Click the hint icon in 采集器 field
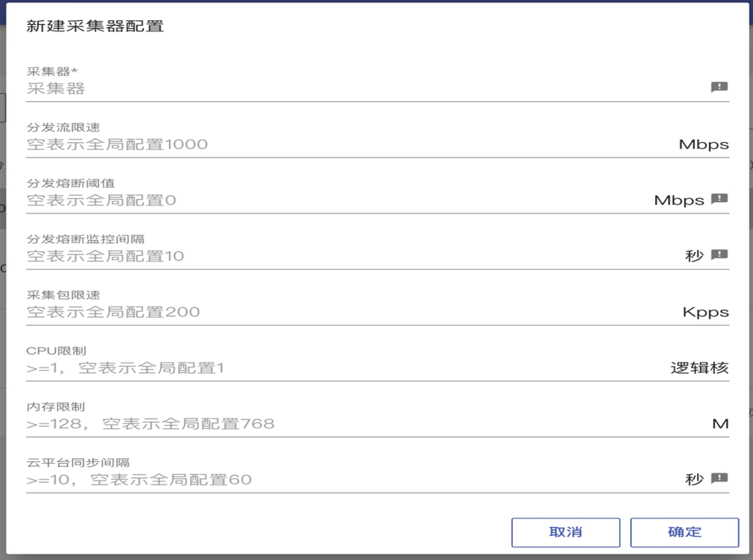The image size is (753, 560). coord(719,87)
